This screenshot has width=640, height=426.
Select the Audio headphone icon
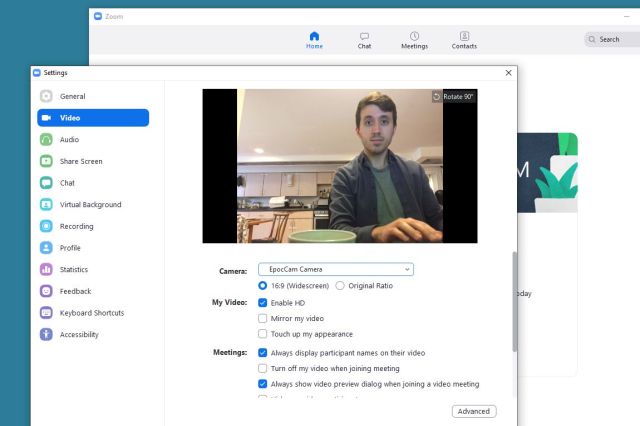coord(46,140)
